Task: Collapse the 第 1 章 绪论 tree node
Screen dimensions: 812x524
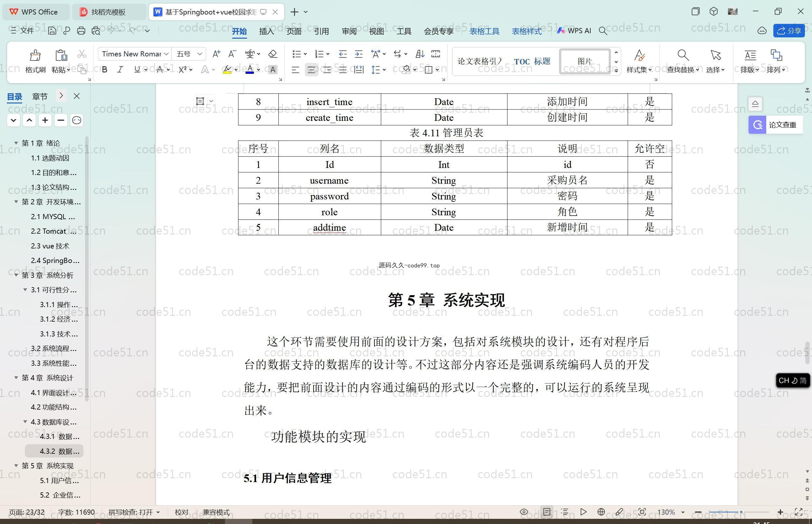Action: pyautogui.click(x=16, y=143)
